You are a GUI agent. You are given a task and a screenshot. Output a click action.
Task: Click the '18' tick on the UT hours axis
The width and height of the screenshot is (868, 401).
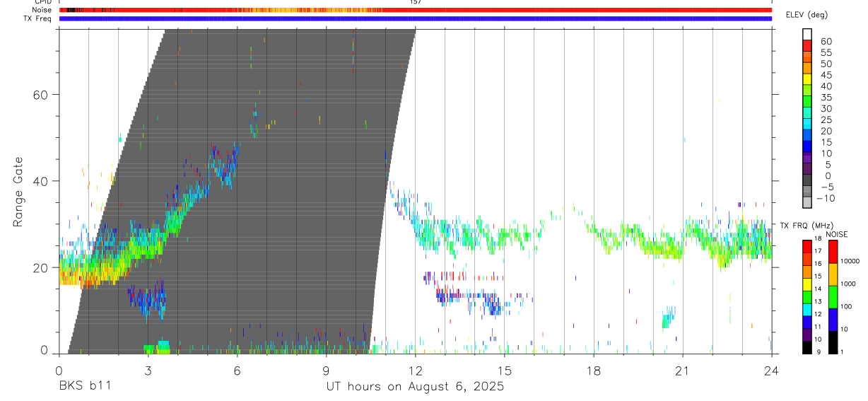593,369
